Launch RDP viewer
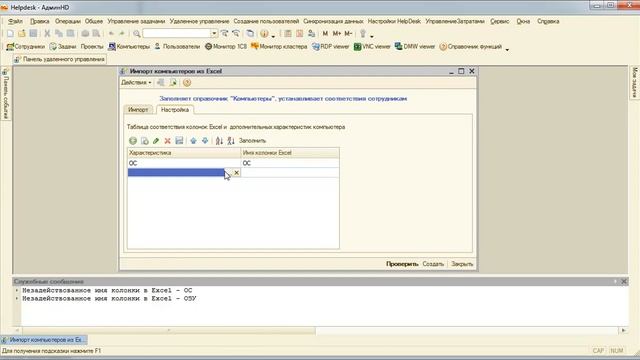 pyautogui.click(x=331, y=47)
